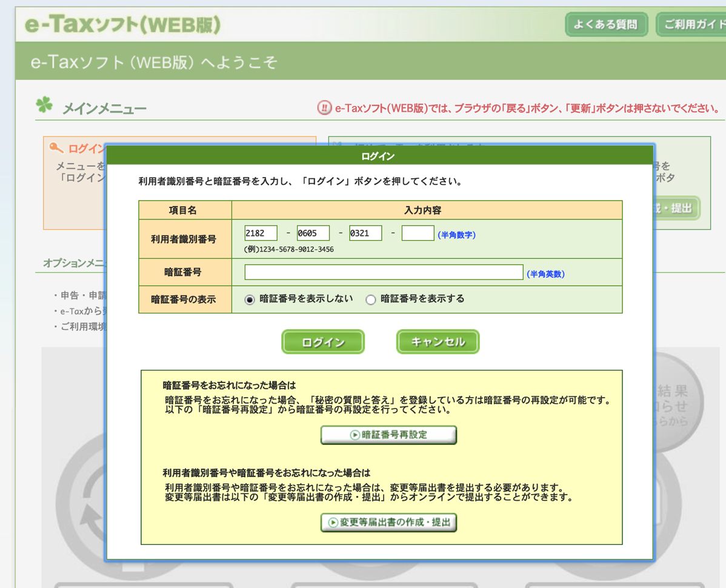Click the blue (半角数字) hint text

456,235
